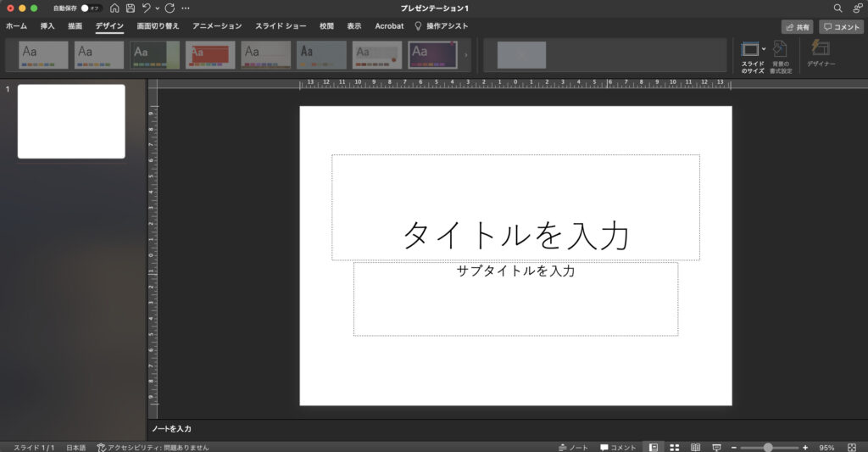Click the Home icon in title bar

tap(114, 8)
